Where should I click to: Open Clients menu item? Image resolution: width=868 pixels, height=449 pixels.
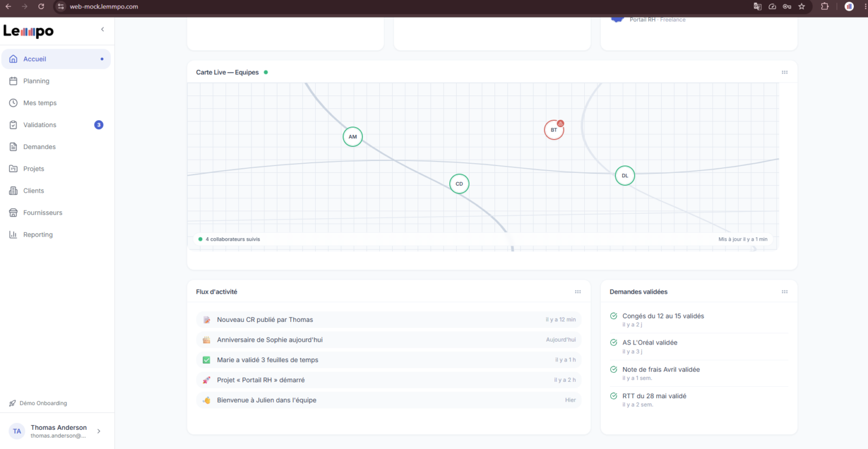tap(56, 191)
